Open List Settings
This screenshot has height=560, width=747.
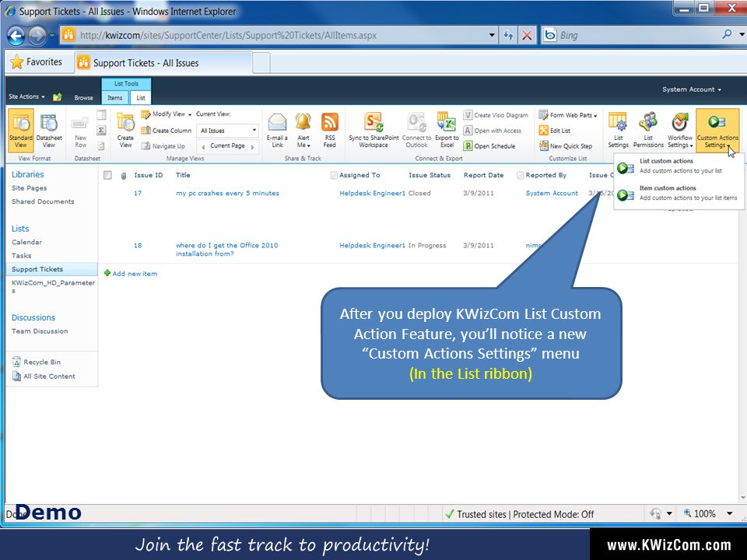[618, 131]
